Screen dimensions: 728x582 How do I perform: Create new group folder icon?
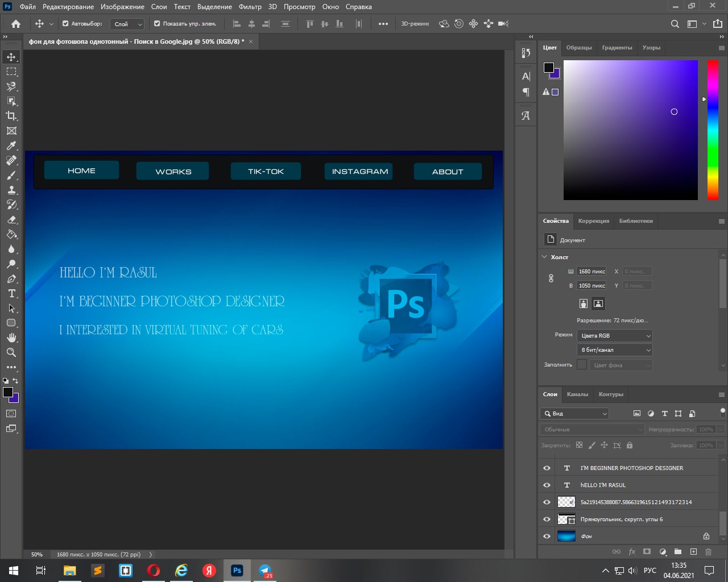click(678, 551)
